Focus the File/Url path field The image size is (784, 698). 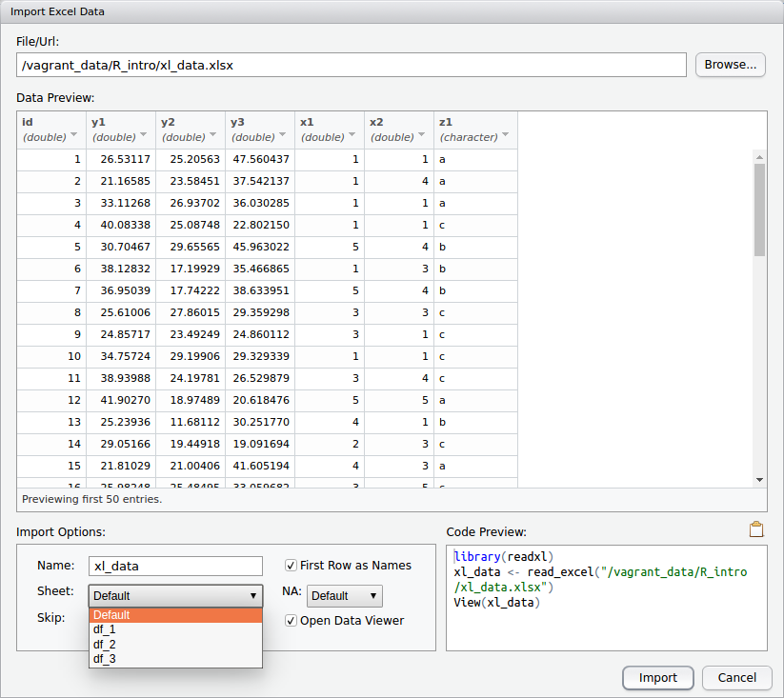pos(352,66)
